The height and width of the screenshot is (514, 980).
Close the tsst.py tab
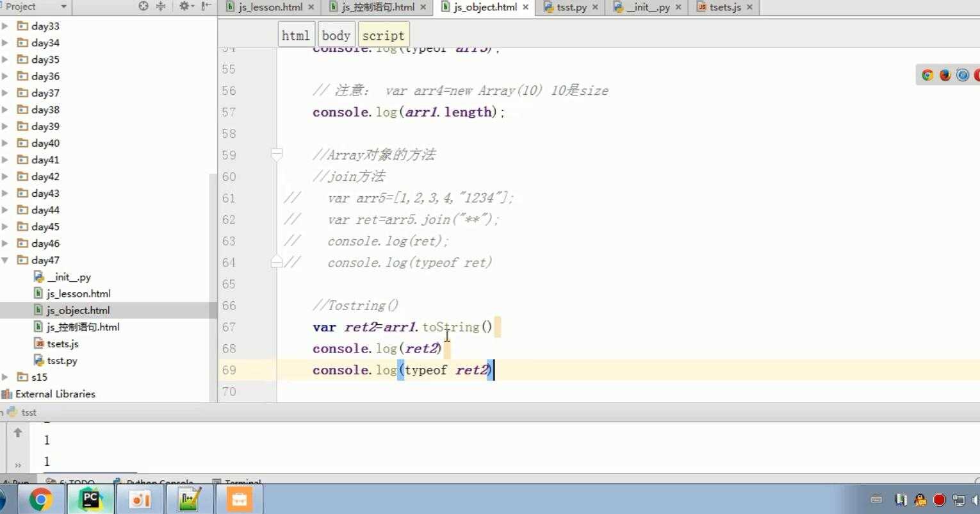click(595, 7)
